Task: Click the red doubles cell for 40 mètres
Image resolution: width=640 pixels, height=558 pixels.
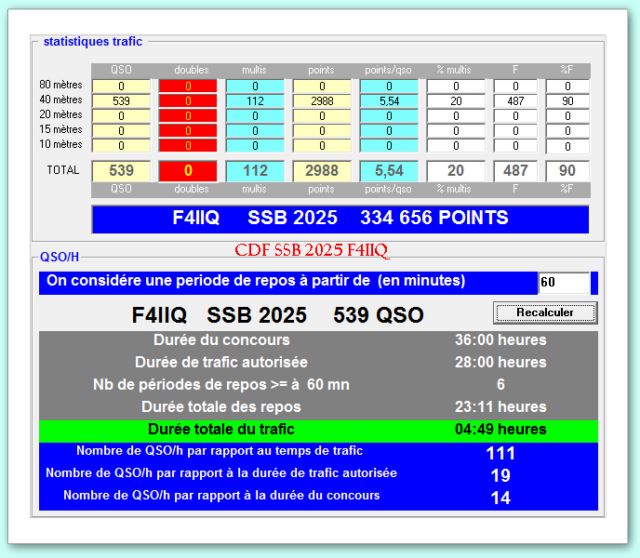Action: tap(187, 101)
